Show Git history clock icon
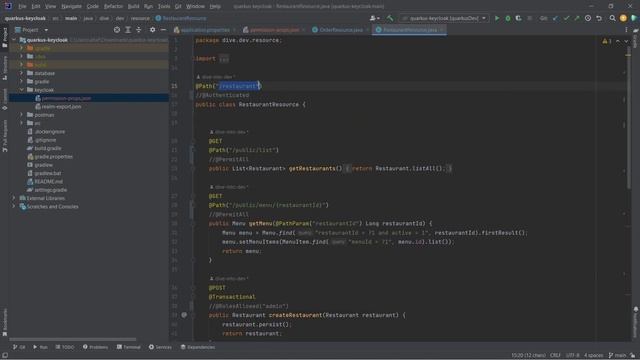The width and height of the screenshot is (640, 360). pyautogui.click(x=588, y=18)
